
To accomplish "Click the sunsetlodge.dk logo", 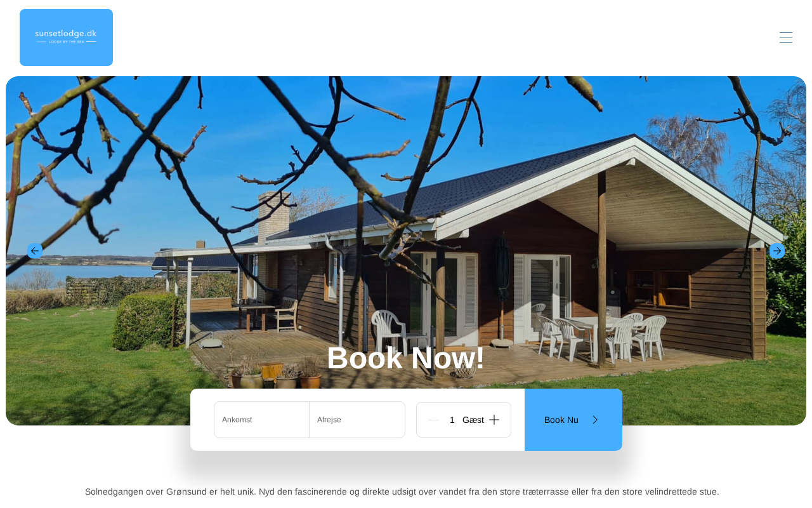I will (66, 37).
